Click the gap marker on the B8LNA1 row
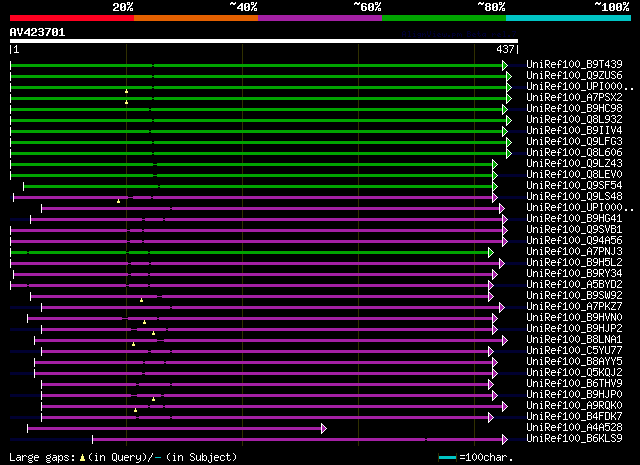 click(133, 344)
